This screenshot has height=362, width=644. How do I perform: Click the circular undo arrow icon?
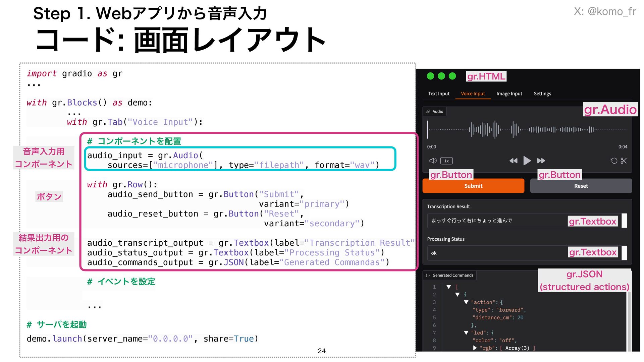pyautogui.click(x=614, y=161)
